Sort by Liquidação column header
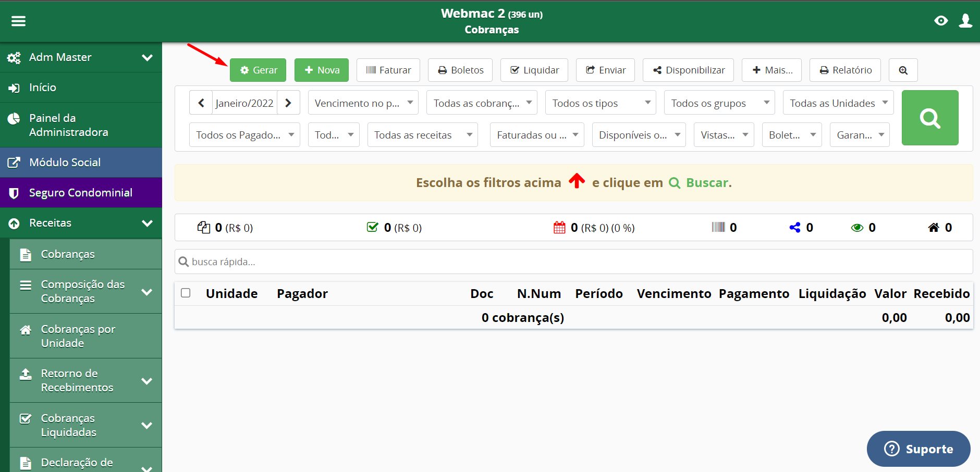This screenshot has height=472, width=980. point(832,293)
